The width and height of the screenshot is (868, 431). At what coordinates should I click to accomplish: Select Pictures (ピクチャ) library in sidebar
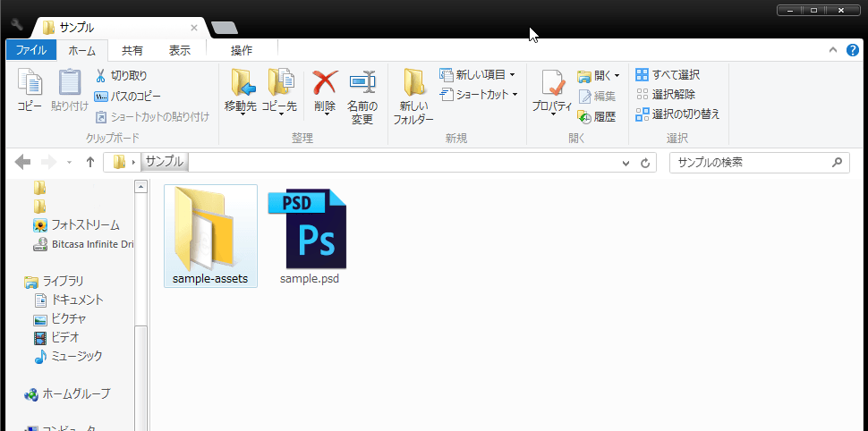point(68,318)
